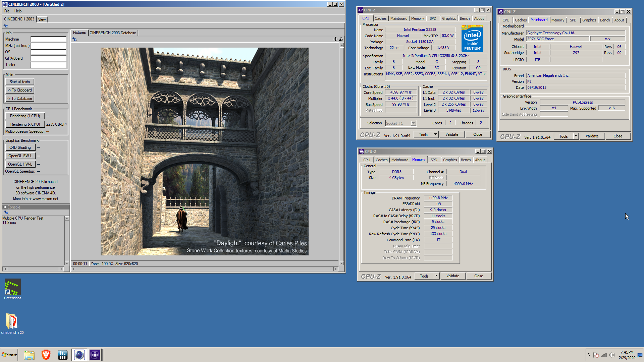Viewport: 644px width, 362px height.
Task: Expand Tools dropdown arrow in CPU-Z Memory window
Action: [436, 276]
